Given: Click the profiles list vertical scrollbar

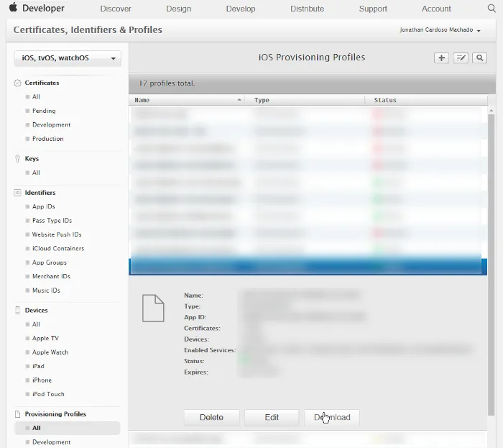Looking at the screenshot, I should click(x=491, y=264).
